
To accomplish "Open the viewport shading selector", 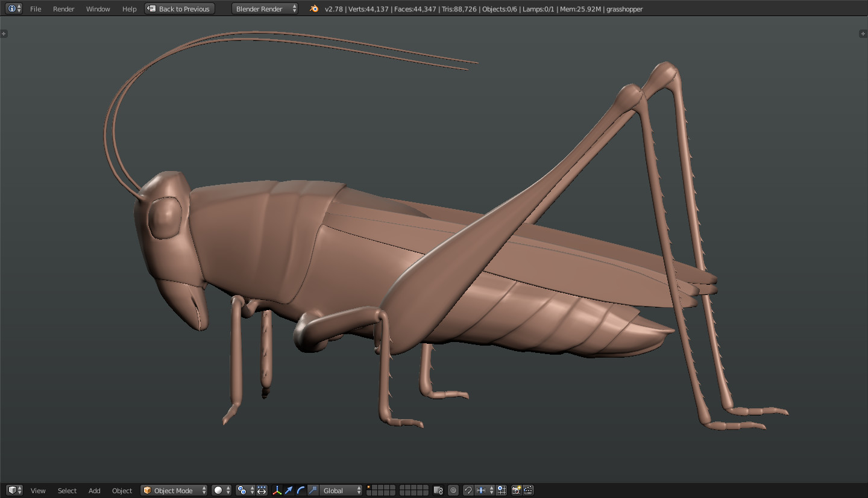I will click(x=221, y=490).
